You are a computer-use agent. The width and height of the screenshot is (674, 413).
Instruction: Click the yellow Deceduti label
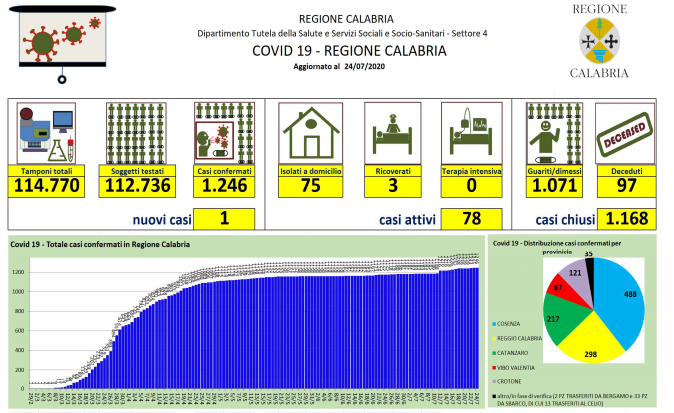625,171
